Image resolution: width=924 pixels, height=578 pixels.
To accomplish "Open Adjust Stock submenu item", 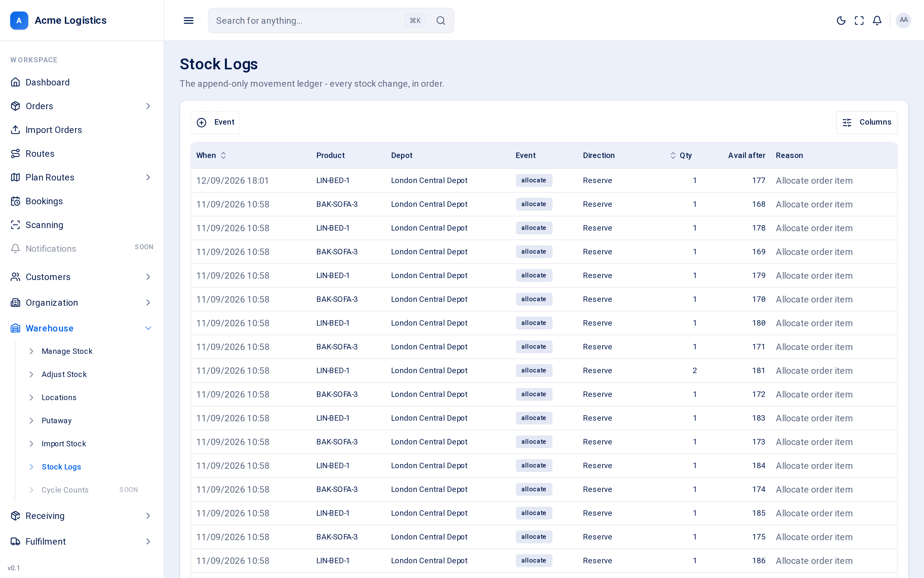I will pos(64,374).
